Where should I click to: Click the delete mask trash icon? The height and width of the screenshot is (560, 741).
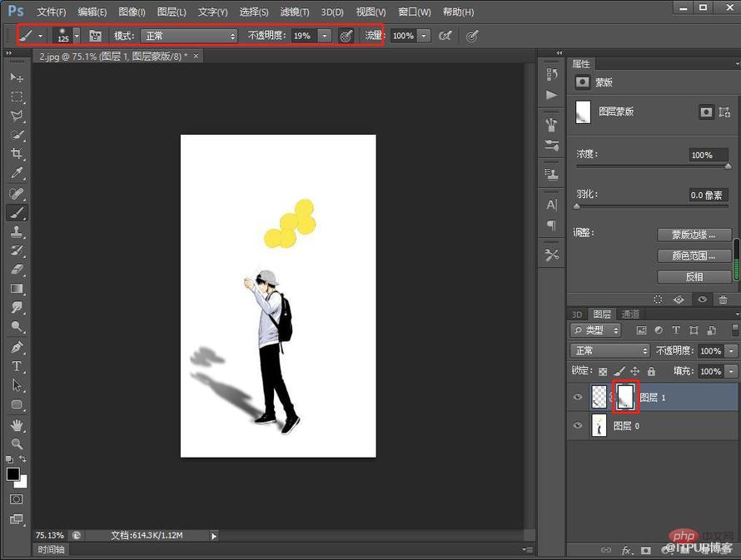coord(723,300)
